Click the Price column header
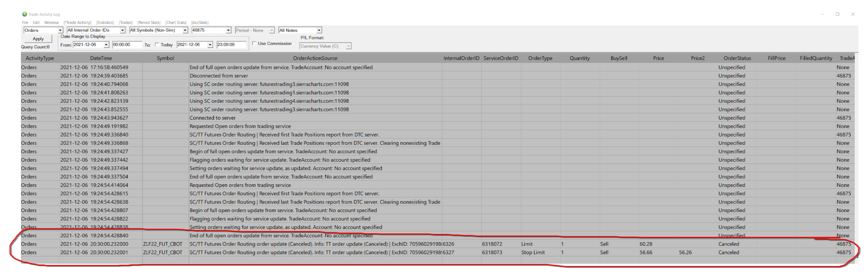868x276 pixels. click(x=658, y=58)
